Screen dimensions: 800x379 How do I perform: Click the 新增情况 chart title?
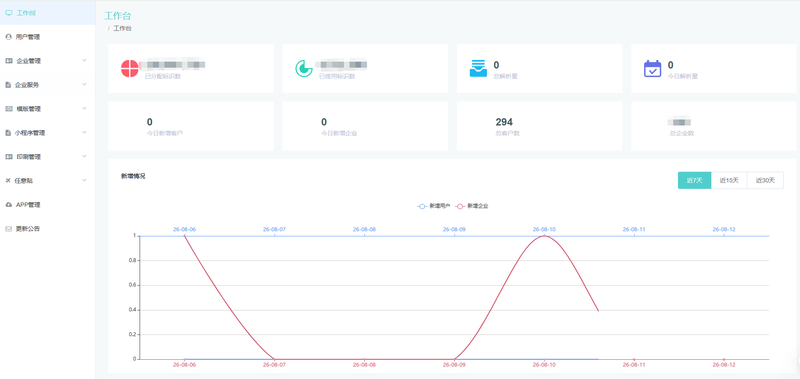point(133,176)
